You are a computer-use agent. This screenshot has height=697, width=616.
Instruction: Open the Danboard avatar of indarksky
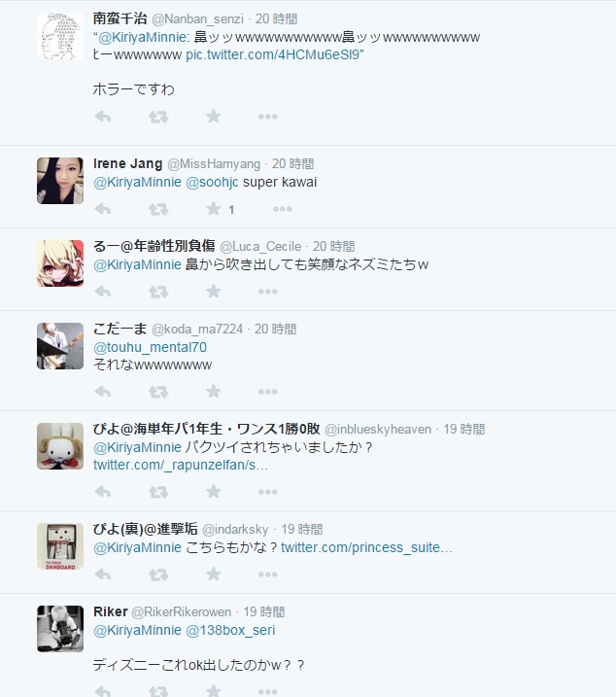click(x=60, y=546)
